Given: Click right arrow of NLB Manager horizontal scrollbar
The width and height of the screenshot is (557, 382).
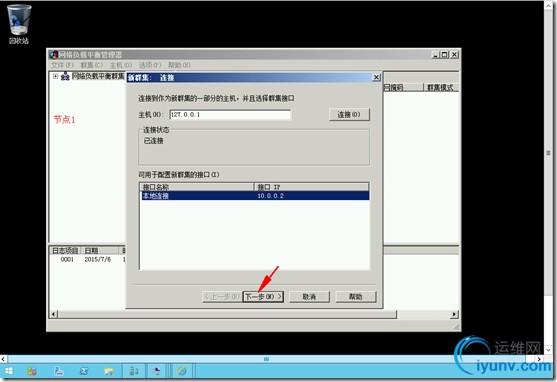Looking at the screenshot, I should pos(454,314).
